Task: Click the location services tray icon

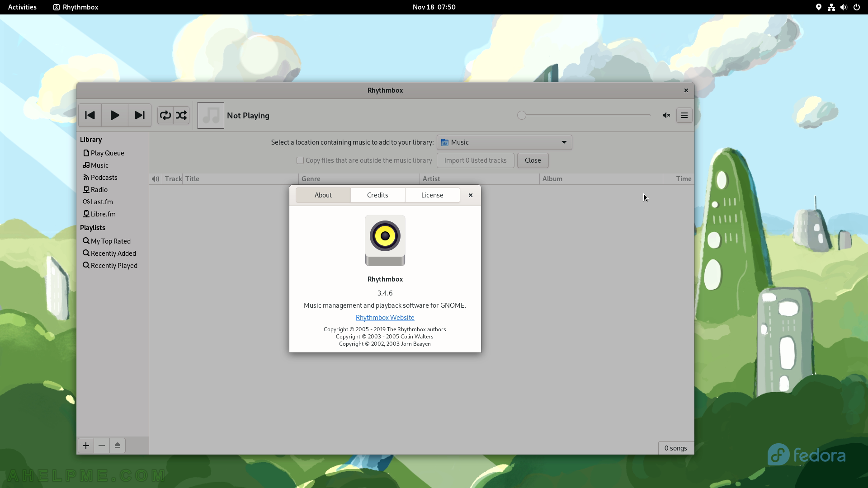Action: [x=818, y=7]
